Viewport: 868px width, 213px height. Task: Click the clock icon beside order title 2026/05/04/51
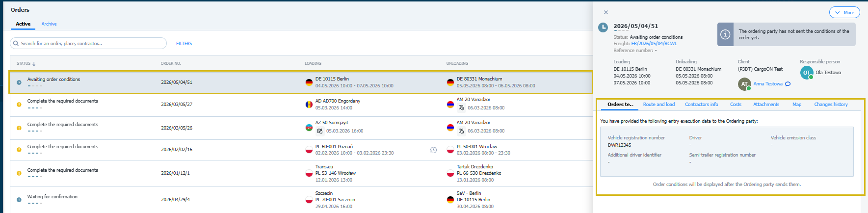[603, 27]
